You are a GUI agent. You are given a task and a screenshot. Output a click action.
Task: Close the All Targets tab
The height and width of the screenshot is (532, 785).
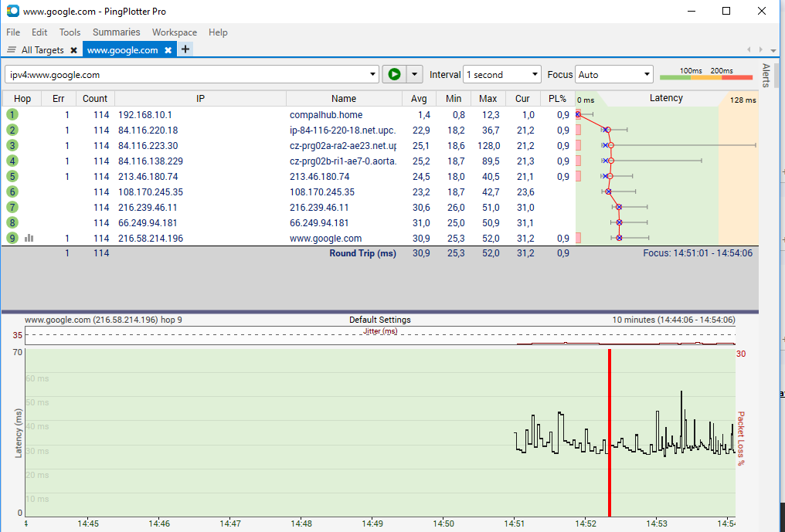click(x=73, y=50)
